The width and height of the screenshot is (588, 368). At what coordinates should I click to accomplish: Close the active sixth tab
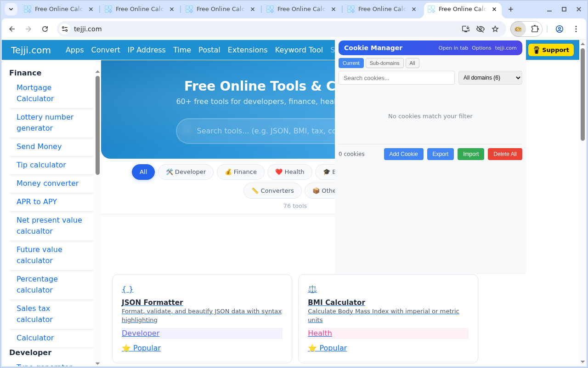point(495,9)
